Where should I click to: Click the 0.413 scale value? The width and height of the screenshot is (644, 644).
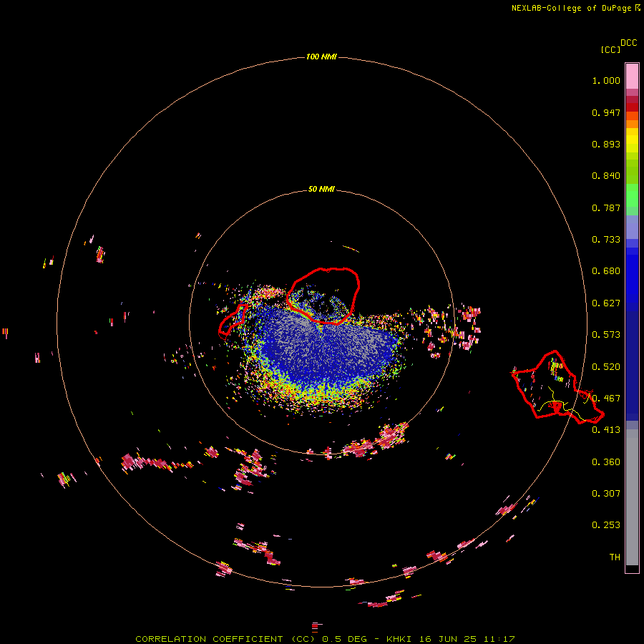606,430
